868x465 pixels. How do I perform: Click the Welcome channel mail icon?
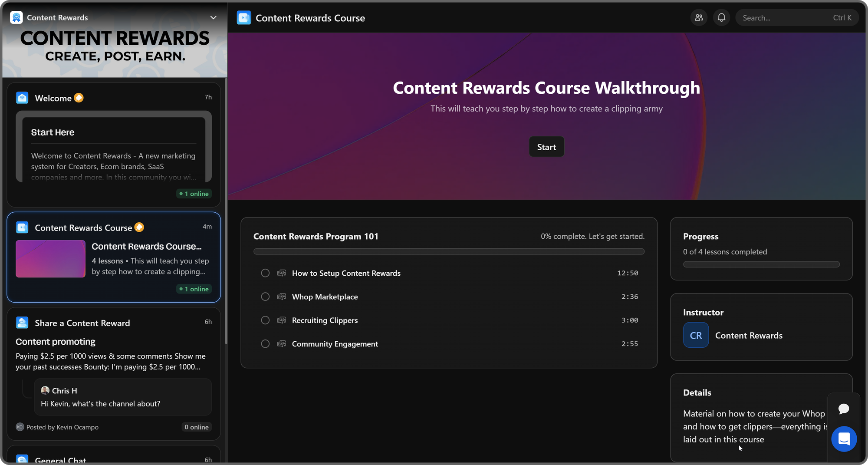point(22,98)
